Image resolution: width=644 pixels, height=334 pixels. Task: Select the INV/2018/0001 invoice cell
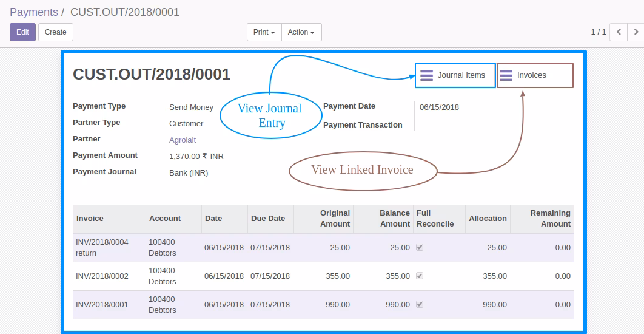(109, 305)
